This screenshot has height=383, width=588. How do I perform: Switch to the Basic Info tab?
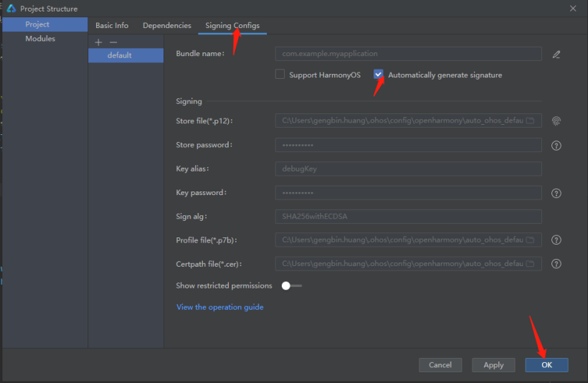point(112,26)
